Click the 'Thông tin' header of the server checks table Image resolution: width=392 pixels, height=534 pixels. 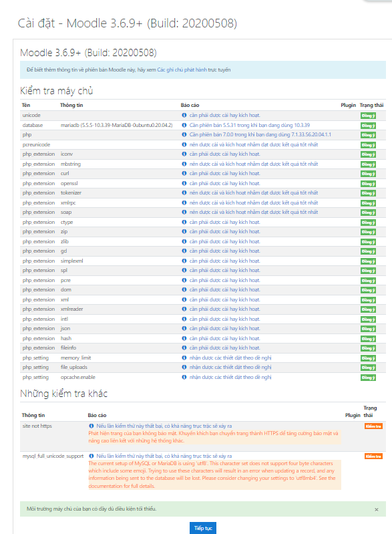[x=71, y=105]
